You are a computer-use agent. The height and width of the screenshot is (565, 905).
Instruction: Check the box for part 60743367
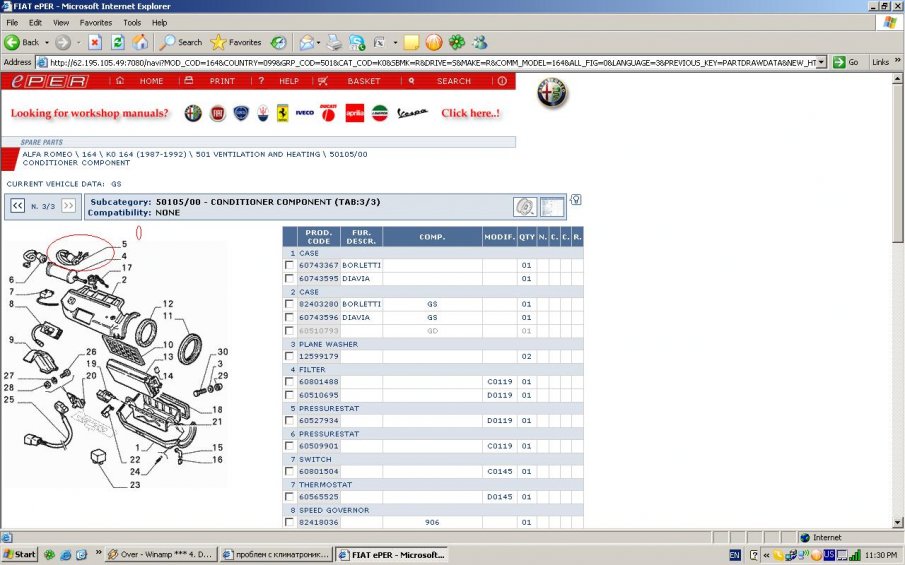pos(290,266)
